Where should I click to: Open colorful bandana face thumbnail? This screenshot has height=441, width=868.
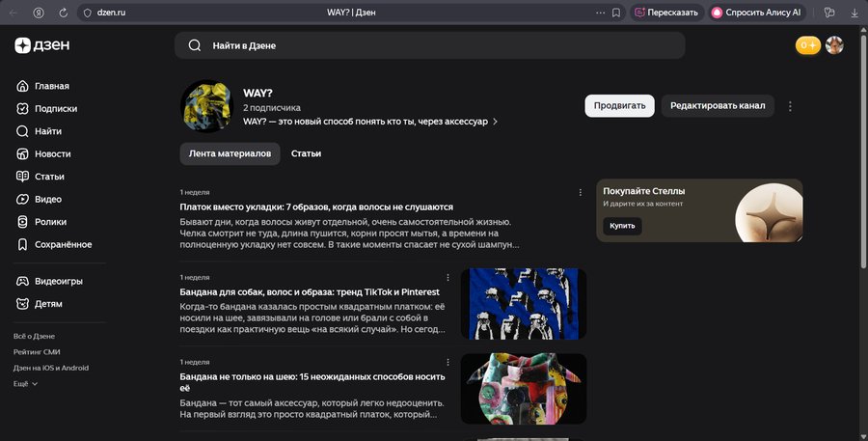523,388
